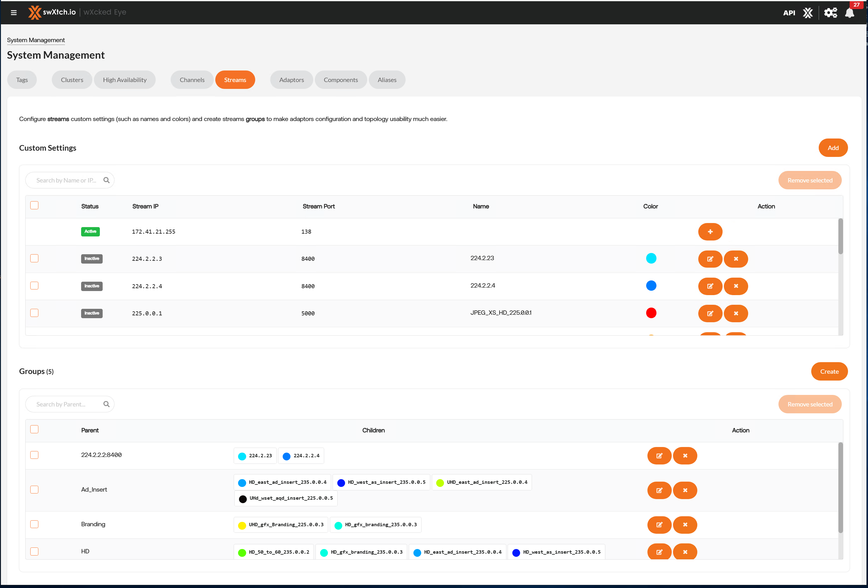The height and width of the screenshot is (588, 868).
Task: Switch to the Adaptors tab
Action: coord(291,80)
